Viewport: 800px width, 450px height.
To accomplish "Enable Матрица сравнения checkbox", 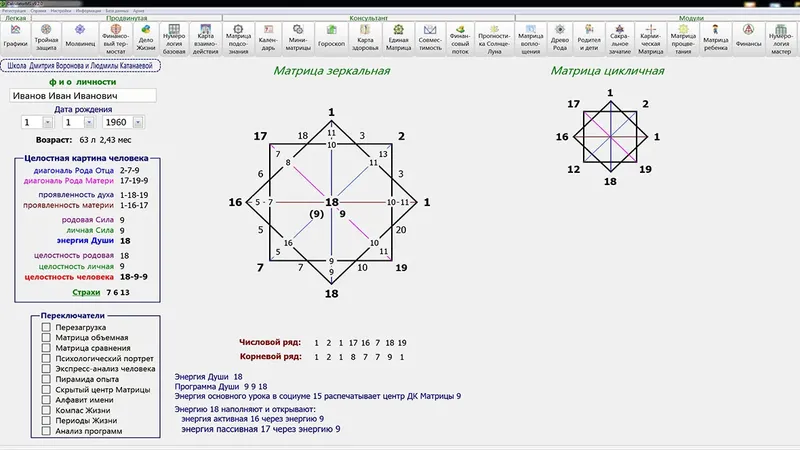I will click(46, 348).
